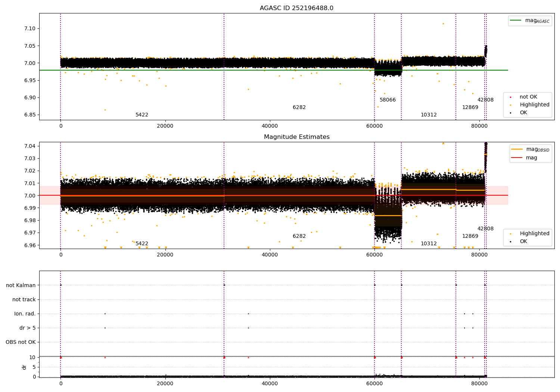Click the 'Magnitude Estimates' plot title

296,137
